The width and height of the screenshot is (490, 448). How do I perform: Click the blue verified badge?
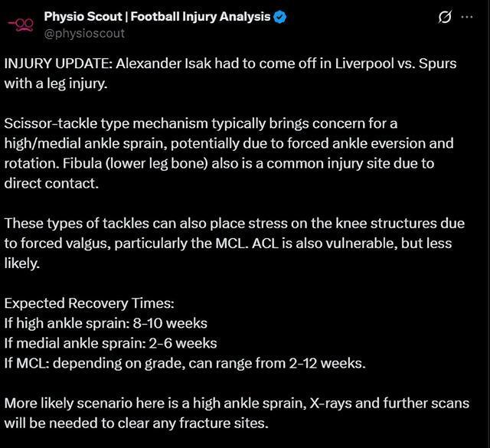tap(280, 17)
